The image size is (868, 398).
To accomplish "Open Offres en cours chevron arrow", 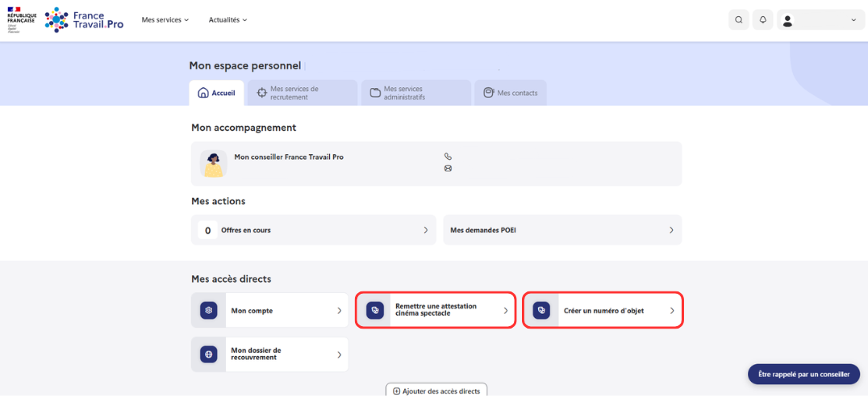I will pyautogui.click(x=426, y=230).
